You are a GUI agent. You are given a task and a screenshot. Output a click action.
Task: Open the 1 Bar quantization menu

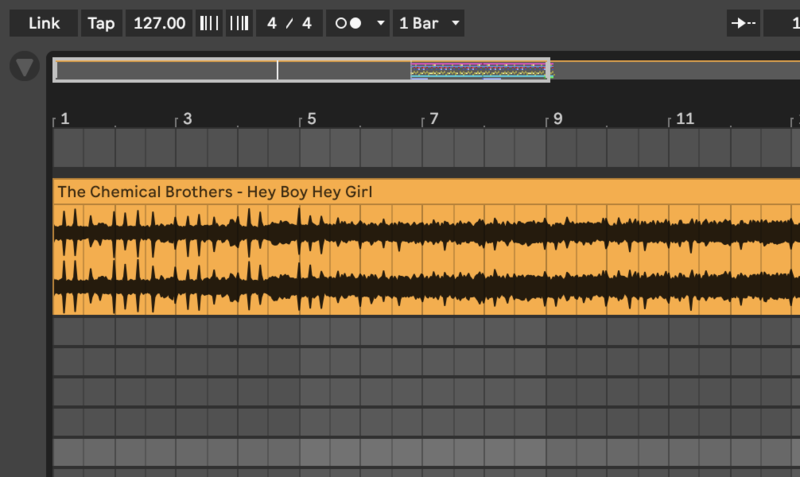(x=429, y=23)
